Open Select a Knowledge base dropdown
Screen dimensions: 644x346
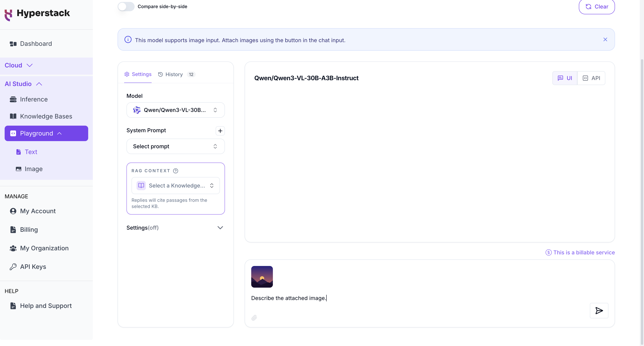tap(175, 186)
